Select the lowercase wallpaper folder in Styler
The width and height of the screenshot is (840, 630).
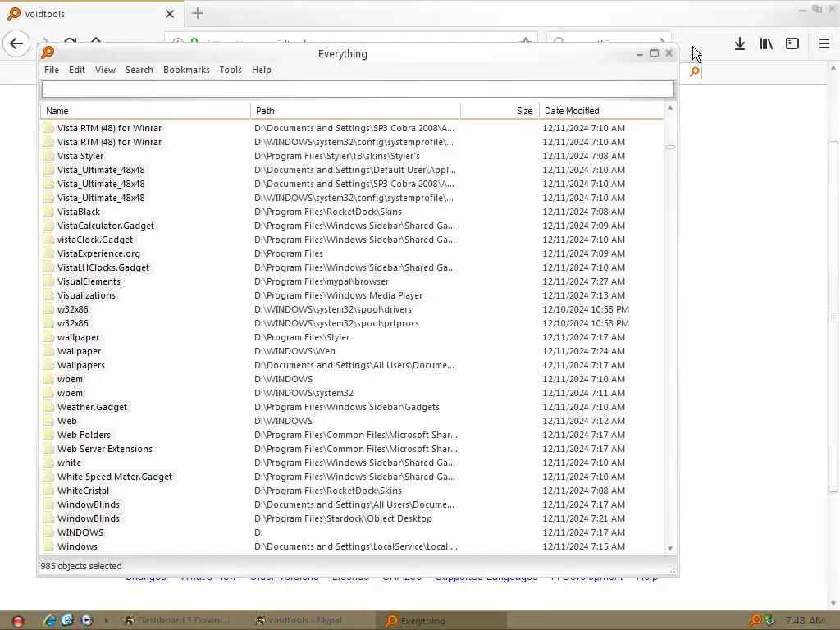pyautogui.click(x=353, y=337)
